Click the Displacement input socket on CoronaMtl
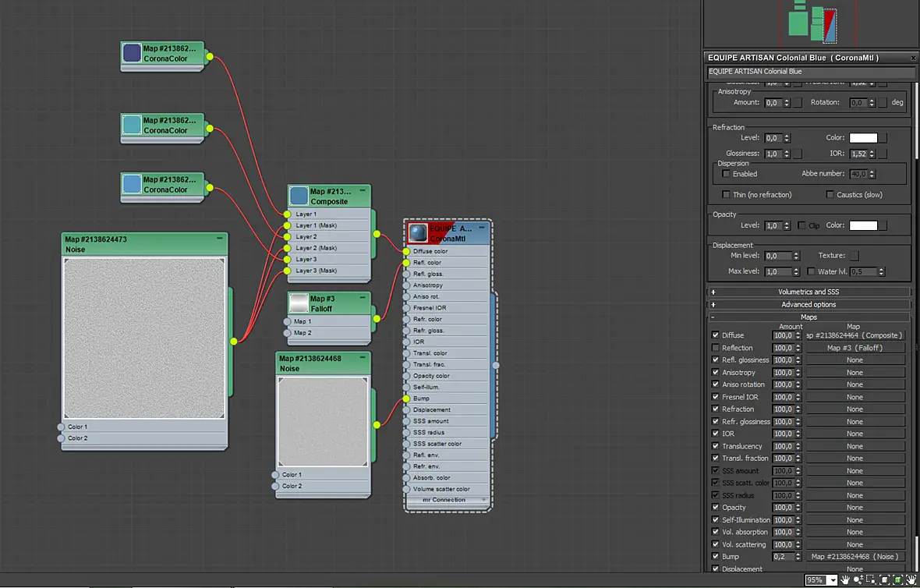Screen dimensions: 920x588 [x=406, y=410]
